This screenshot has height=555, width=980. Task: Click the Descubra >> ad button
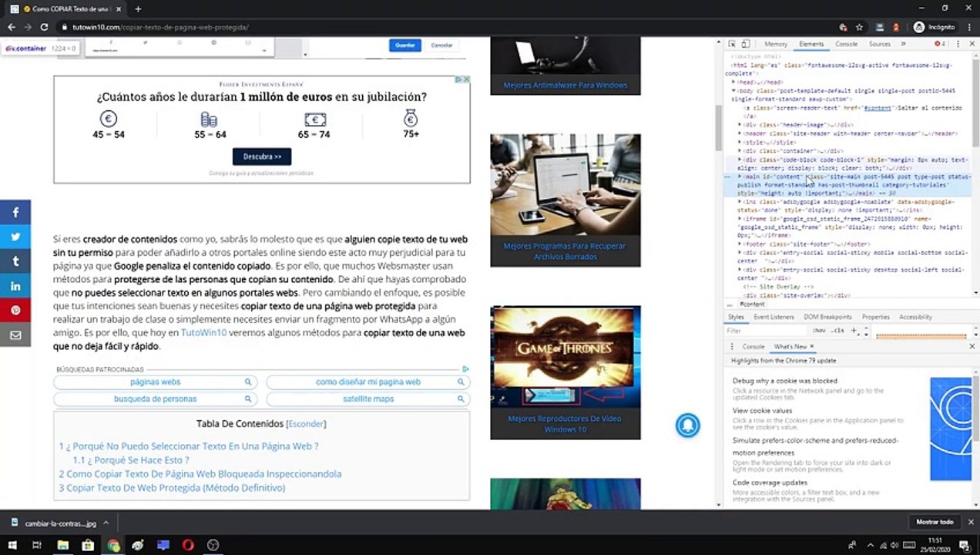pos(262,156)
